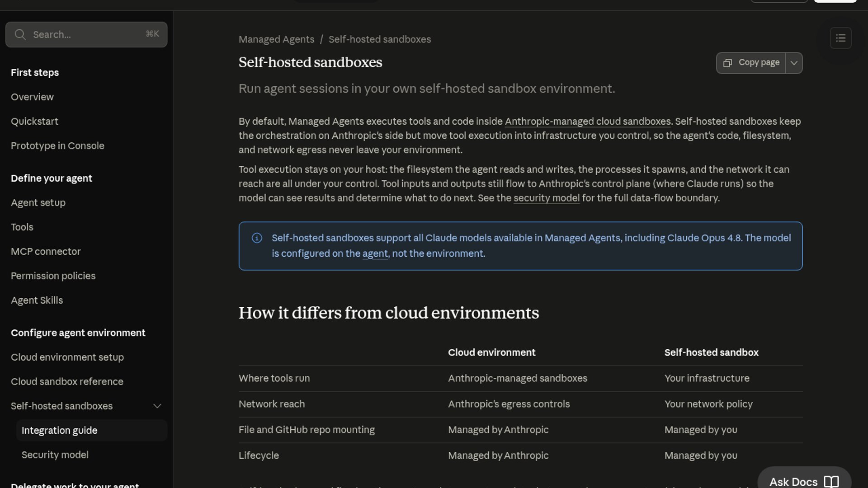Open the Security model subpage

[x=55, y=455]
